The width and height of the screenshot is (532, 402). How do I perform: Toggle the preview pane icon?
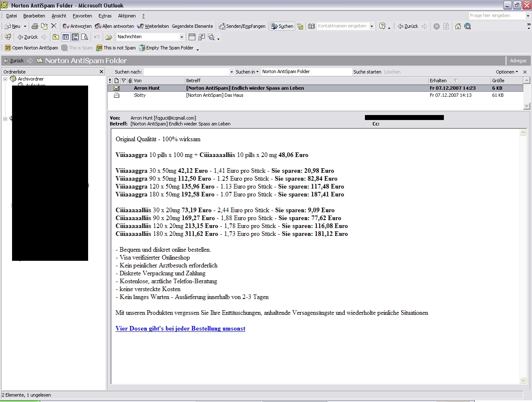pos(75,37)
